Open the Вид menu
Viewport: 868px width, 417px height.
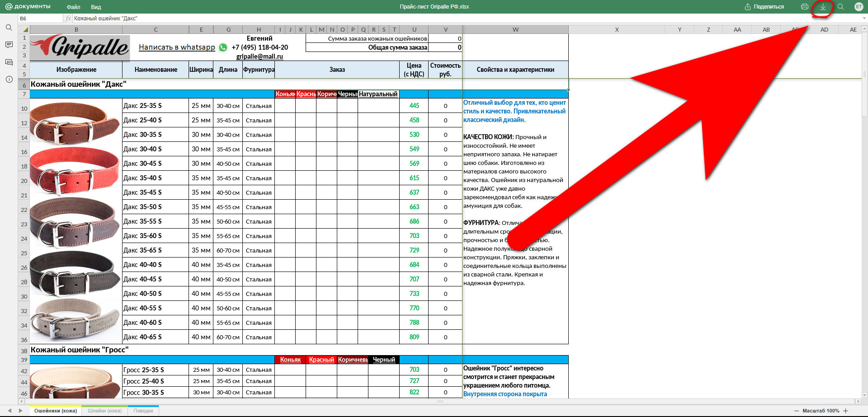(x=96, y=7)
